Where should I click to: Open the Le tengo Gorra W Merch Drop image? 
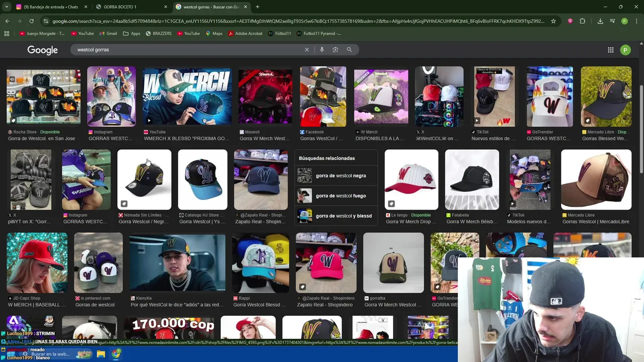pos(412,179)
